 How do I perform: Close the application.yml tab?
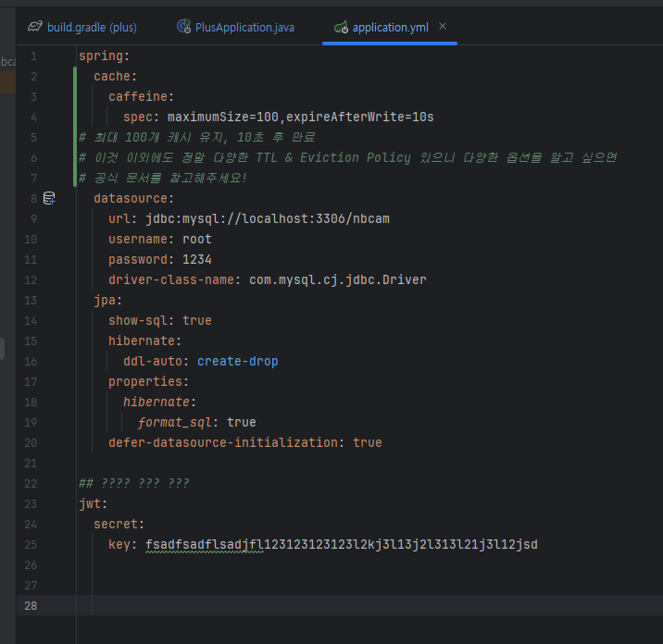(443, 26)
